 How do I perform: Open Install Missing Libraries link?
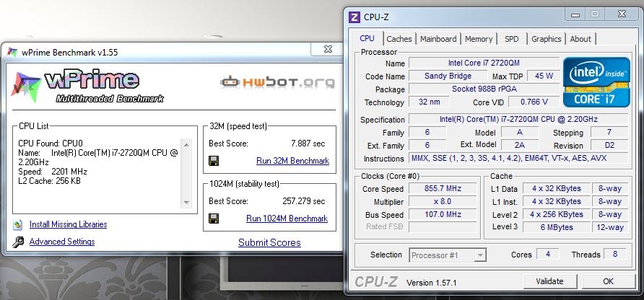(68, 224)
